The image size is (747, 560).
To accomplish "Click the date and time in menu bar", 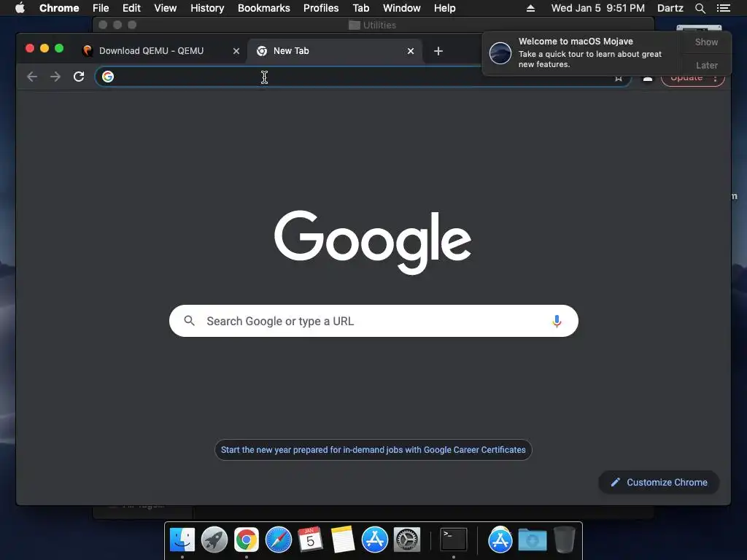I will [598, 8].
